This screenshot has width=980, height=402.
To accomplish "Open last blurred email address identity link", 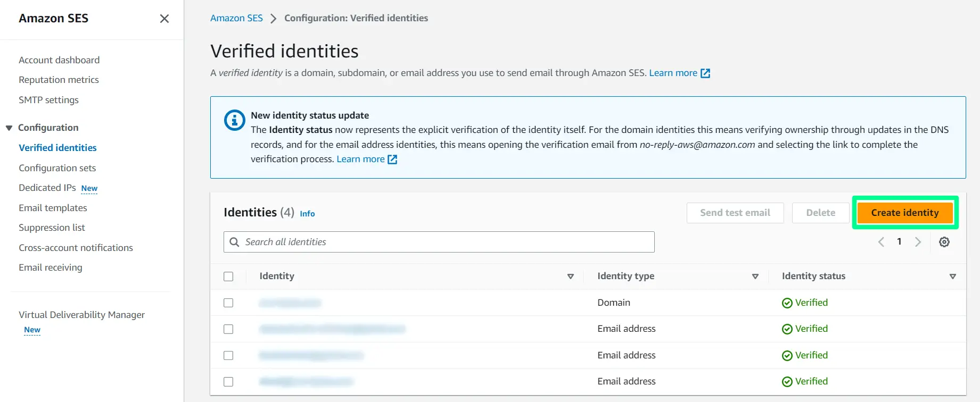I will tap(306, 381).
